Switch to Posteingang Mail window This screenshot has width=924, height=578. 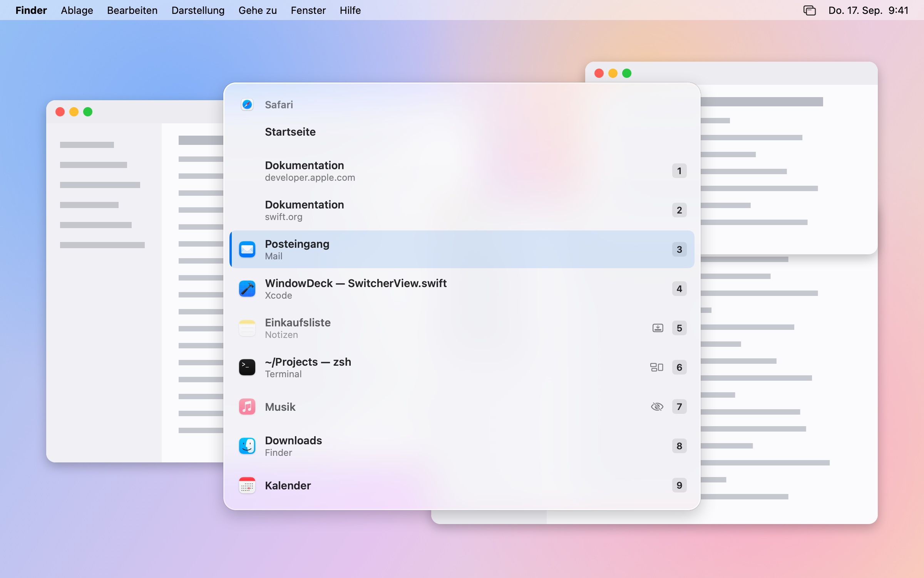click(462, 250)
